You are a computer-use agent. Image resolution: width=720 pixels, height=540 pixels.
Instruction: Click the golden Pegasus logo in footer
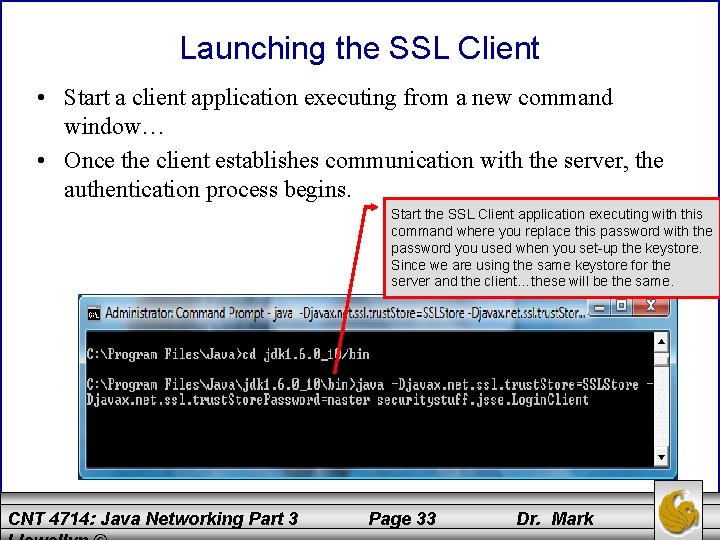679,510
